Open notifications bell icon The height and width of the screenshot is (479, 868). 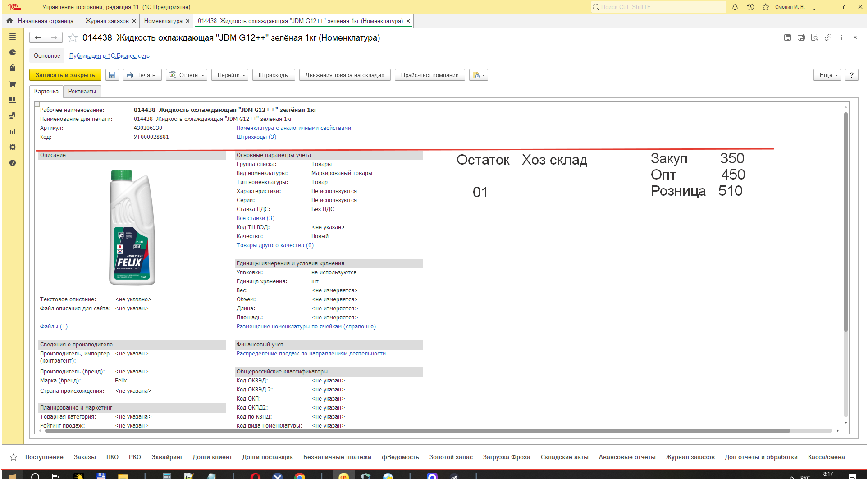point(735,7)
